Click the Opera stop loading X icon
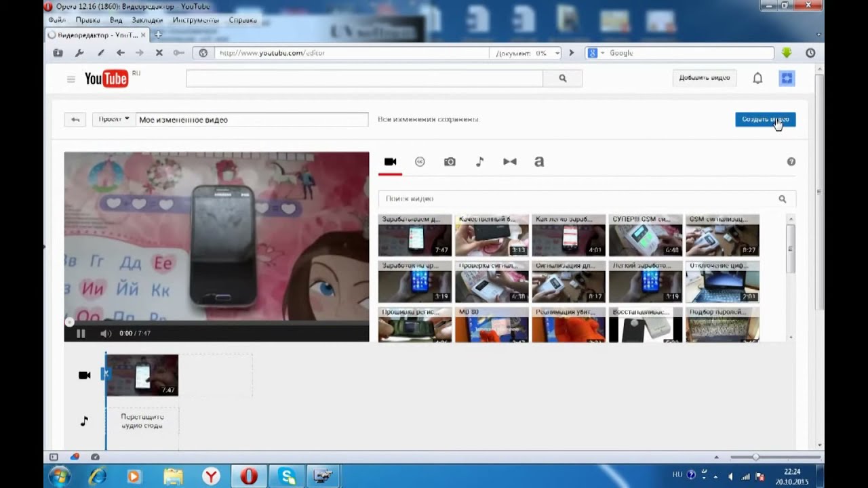 159,53
